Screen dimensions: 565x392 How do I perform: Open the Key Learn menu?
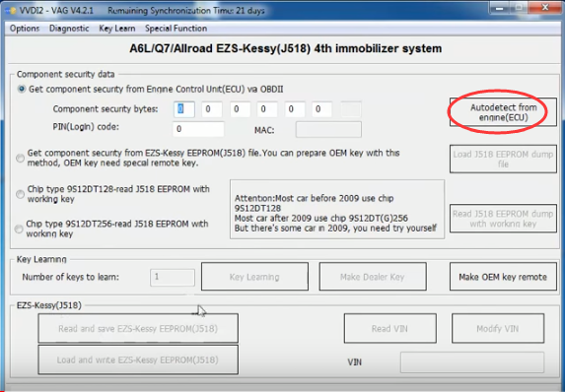(117, 29)
